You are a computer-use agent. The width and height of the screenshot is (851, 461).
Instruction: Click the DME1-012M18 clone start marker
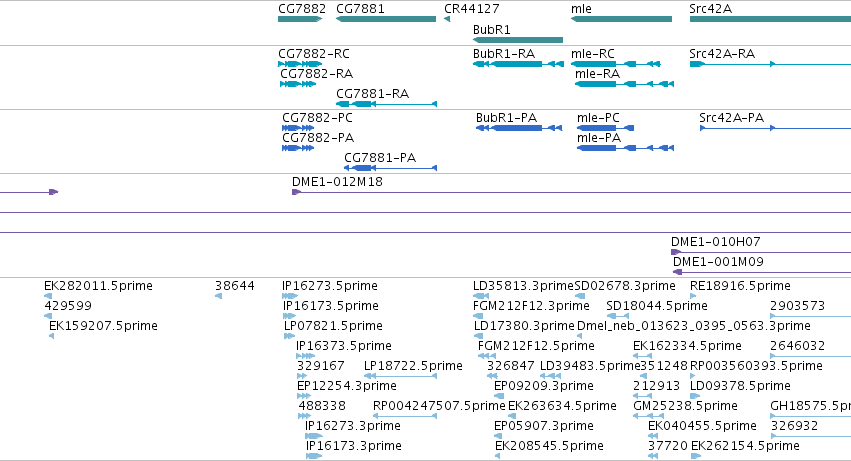click(x=296, y=192)
